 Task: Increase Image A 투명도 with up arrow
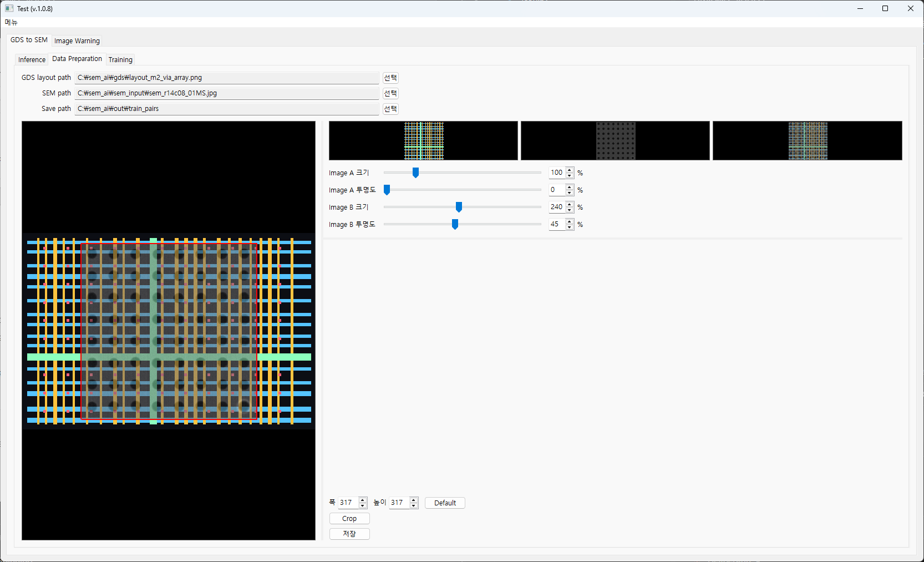570,187
